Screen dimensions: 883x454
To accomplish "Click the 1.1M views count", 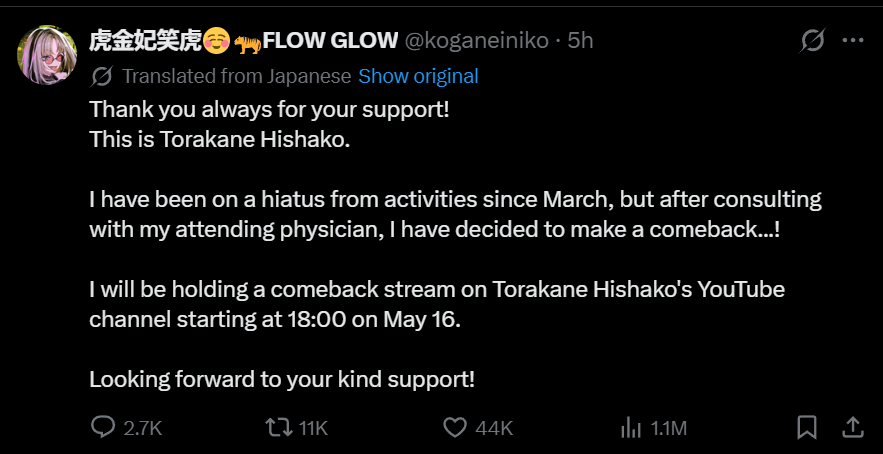I will pyautogui.click(x=669, y=429).
